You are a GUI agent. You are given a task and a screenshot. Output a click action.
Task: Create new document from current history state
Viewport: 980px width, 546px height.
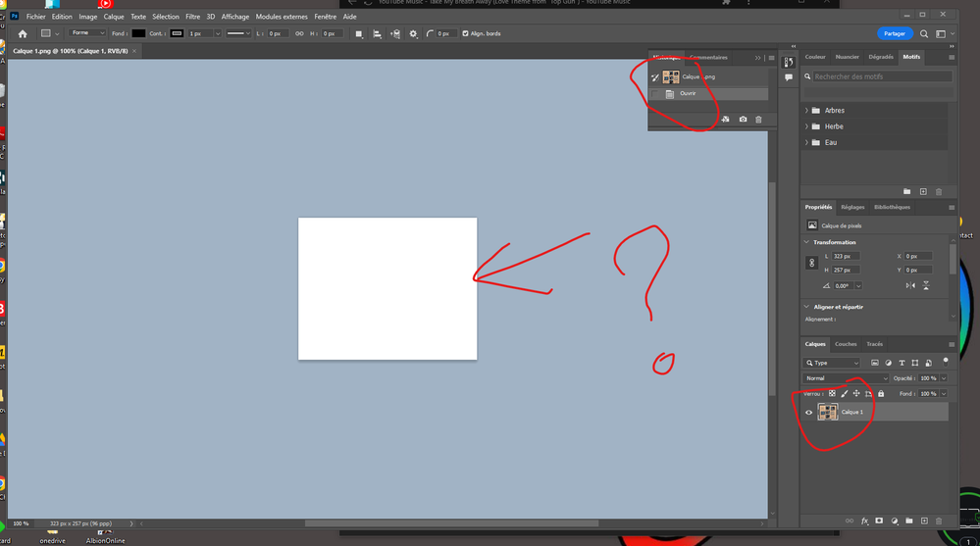[x=725, y=120]
